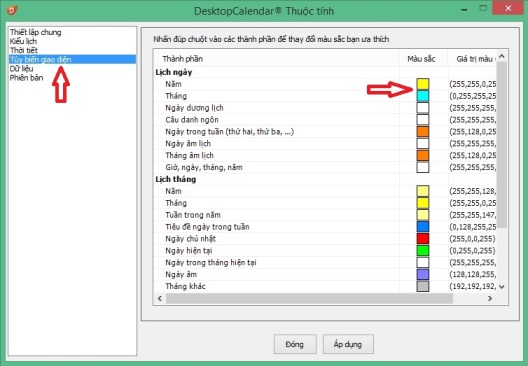Select the 'Ngày âm lịch' row label
This screenshot has width=528, height=366.
coord(188,143)
